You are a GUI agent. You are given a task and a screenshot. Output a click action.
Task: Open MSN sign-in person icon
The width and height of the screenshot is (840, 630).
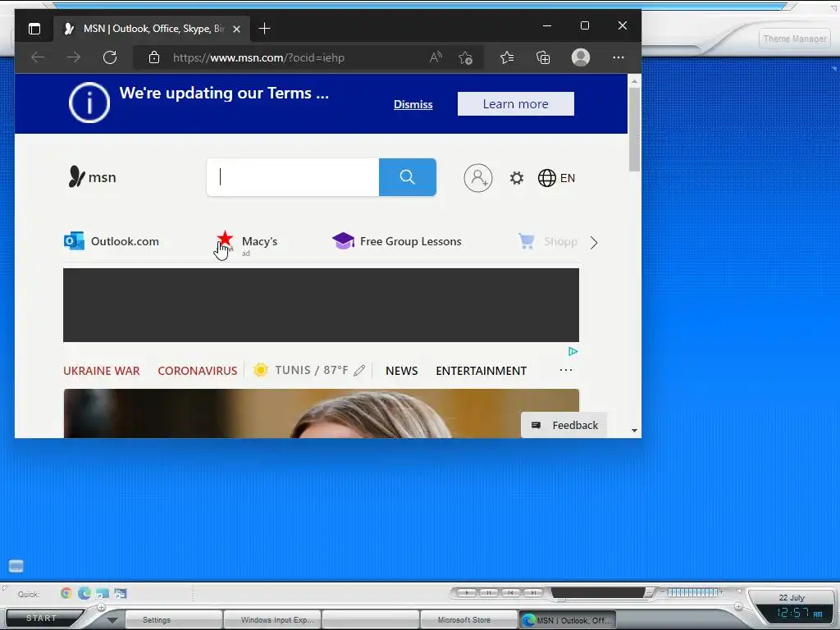coord(478,178)
